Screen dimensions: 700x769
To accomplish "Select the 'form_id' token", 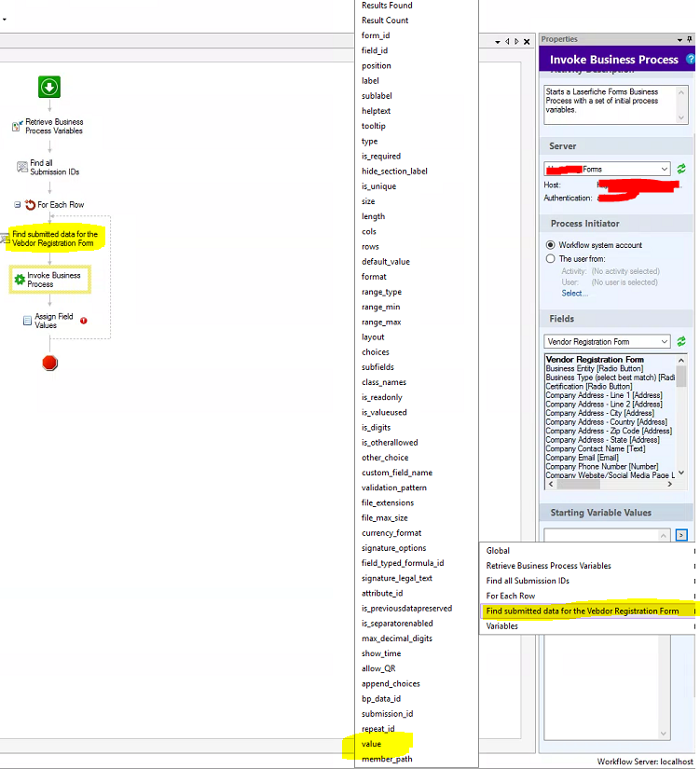I will click(x=376, y=35).
